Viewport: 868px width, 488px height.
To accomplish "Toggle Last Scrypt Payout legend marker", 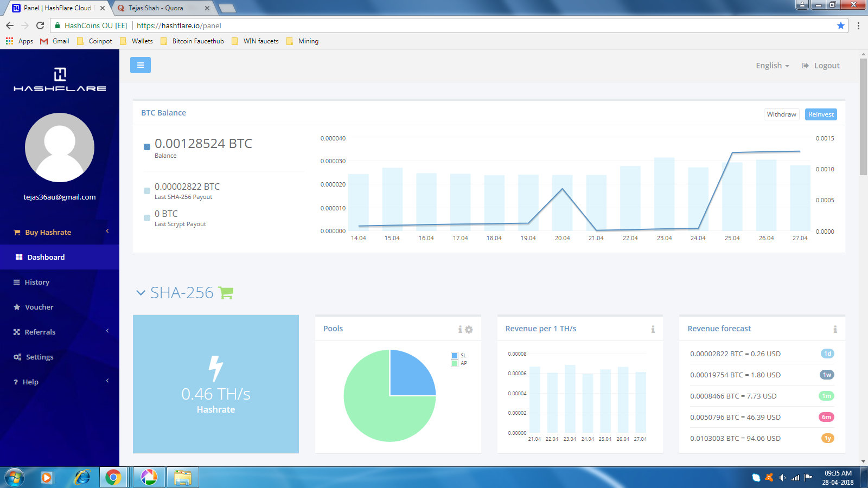I will (147, 218).
